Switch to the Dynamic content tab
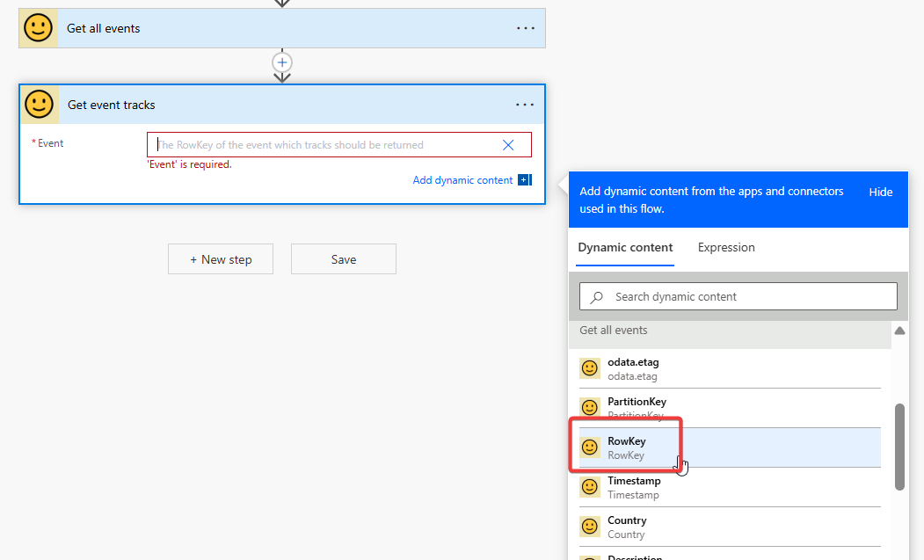924x560 pixels. 625,248
